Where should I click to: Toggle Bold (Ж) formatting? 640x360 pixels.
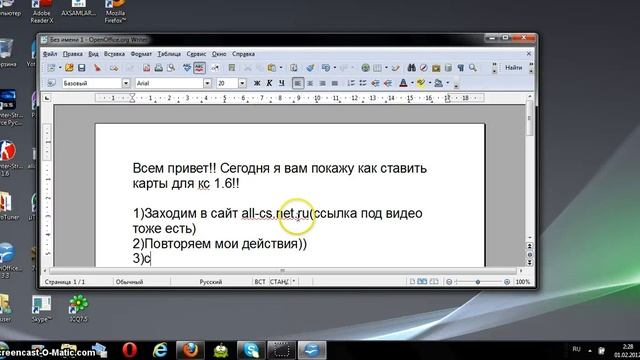257,83
